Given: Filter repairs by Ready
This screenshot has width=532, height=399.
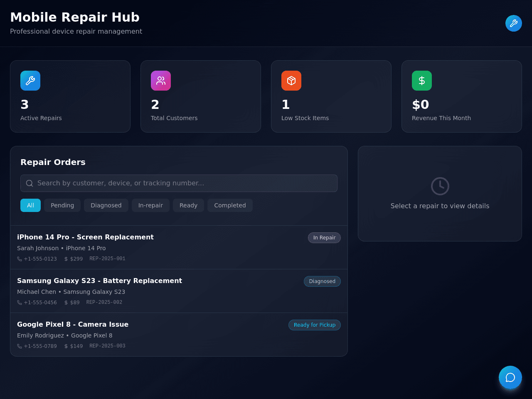Looking at the screenshot, I should 188,205.
